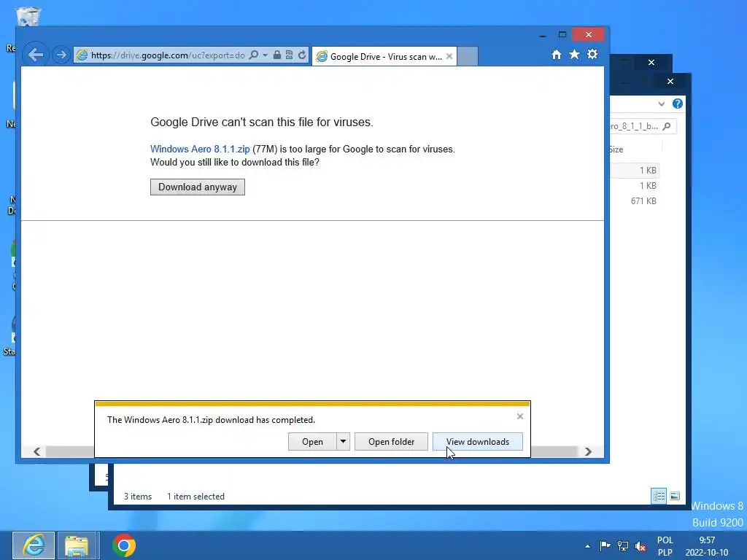Launch Google Chrome from the taskbar
Image resolution: width=747 pixels, height=560 pixels.
(124, 545)
